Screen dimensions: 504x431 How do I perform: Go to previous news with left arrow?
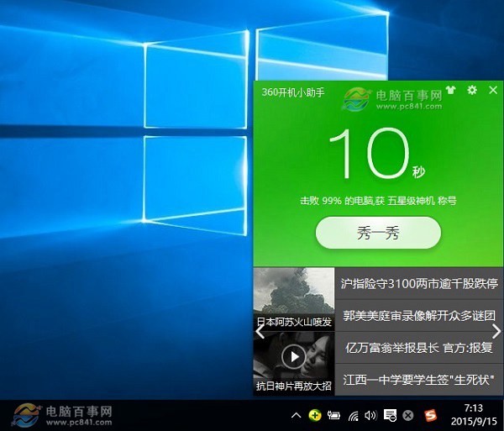click(260, 331)
